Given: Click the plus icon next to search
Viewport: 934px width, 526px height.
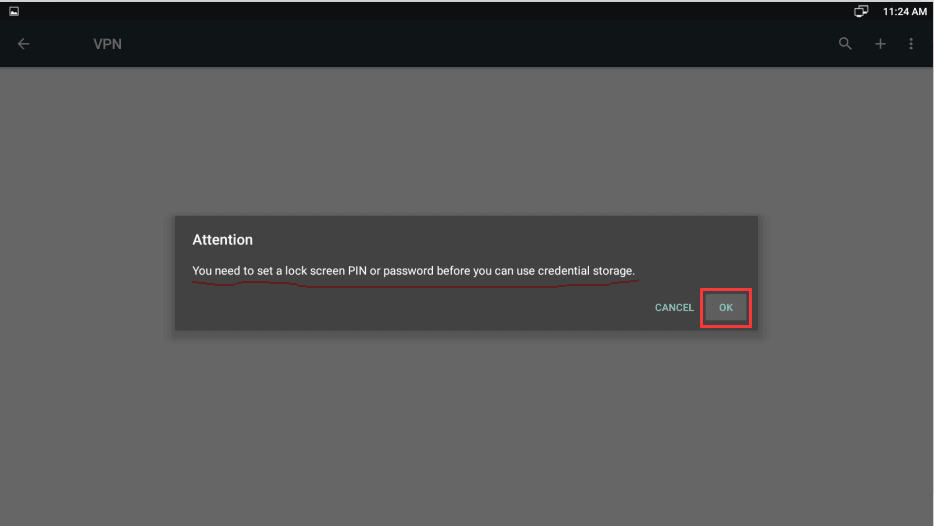Looking at the screenshot, I should click(880, 43).
